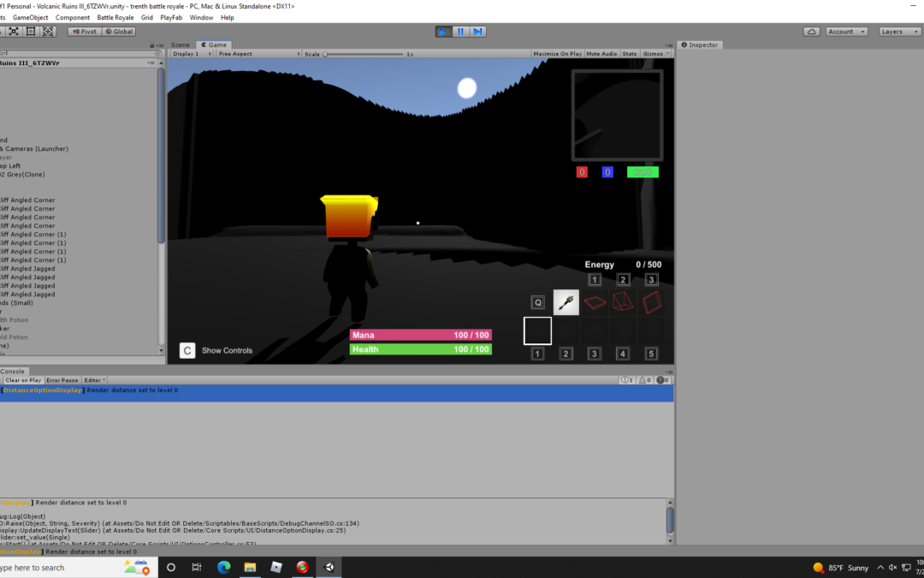Toggle Clear on Play in Console
The image size is (924, 578).
(x=23, y=380)
